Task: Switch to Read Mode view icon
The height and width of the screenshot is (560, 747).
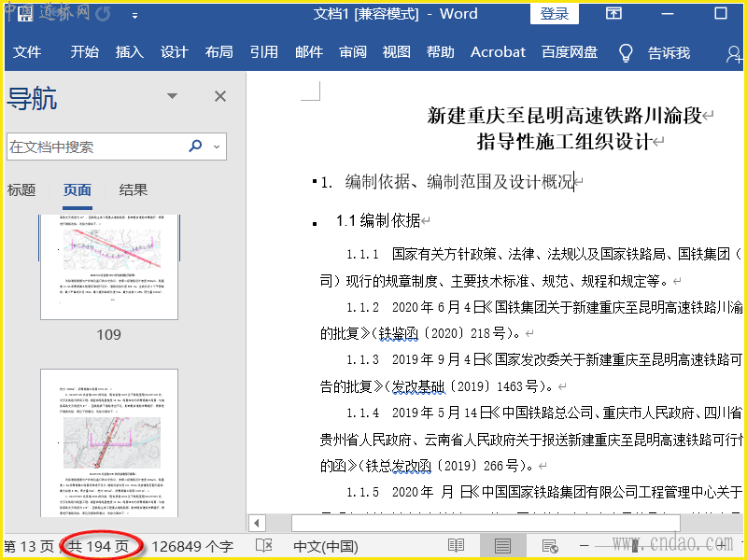Action: point(456,546)
